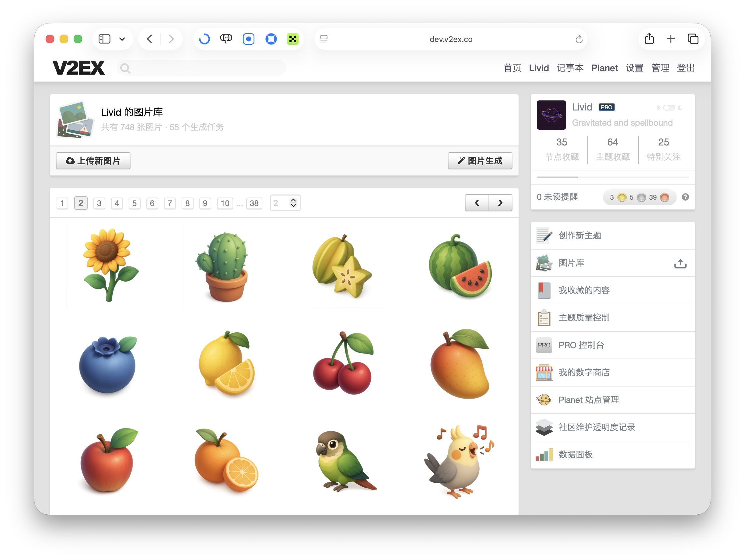
Task: Go to next page with right chevron
Action: pos(500,203)
